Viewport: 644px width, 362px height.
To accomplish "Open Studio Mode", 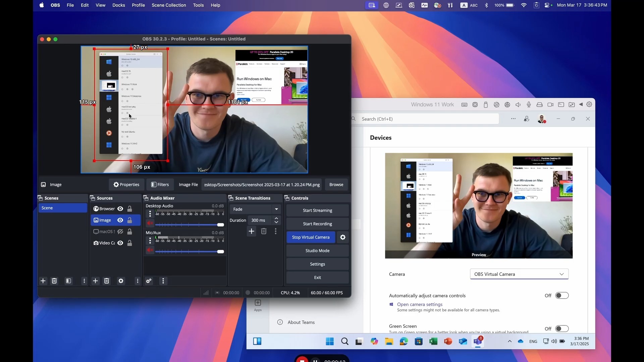I will (x=317, y=251).
